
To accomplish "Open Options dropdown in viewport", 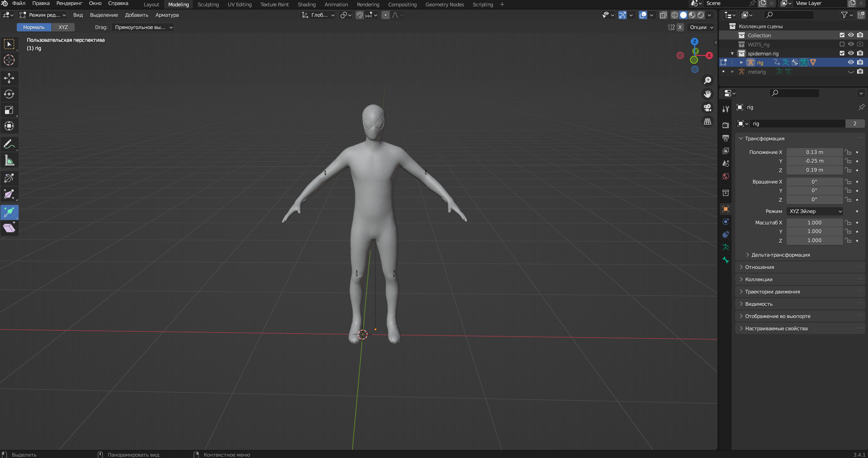I will (x=702, y=27).
